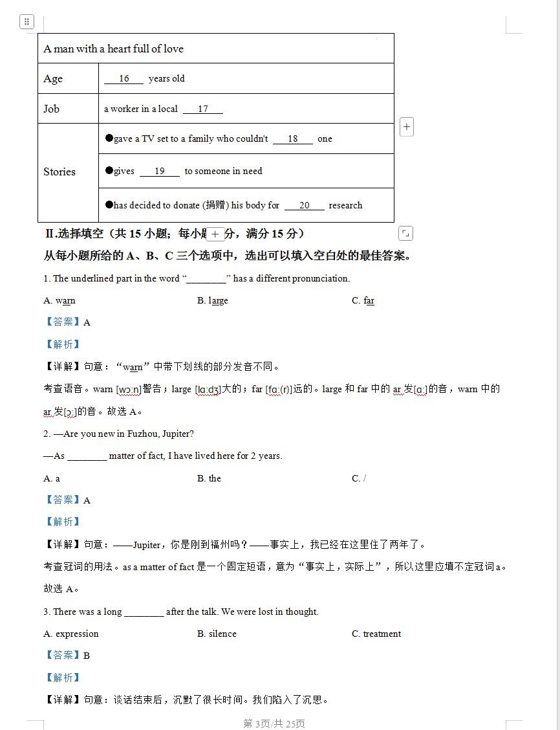This screenshot has width=560, height=730.
Task: Click the table title "A man with a heart full of love"
Action: click(114, 49)
